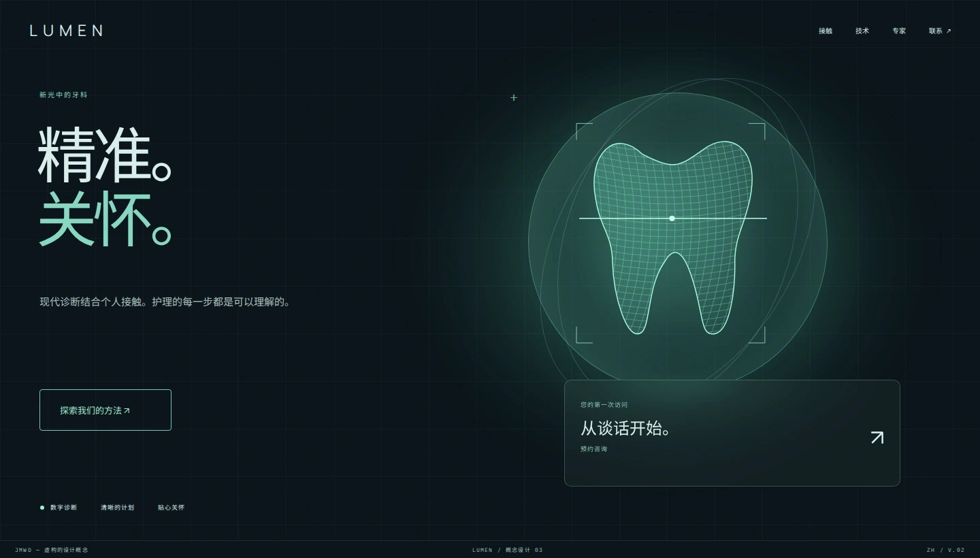Click the wireframe tooth illustration

pos(673,237)
